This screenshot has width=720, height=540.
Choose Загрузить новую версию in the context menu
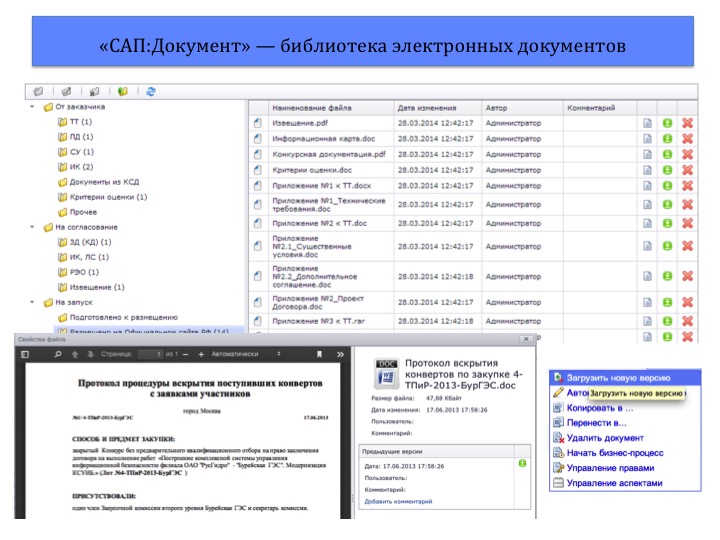click(625, 378)
